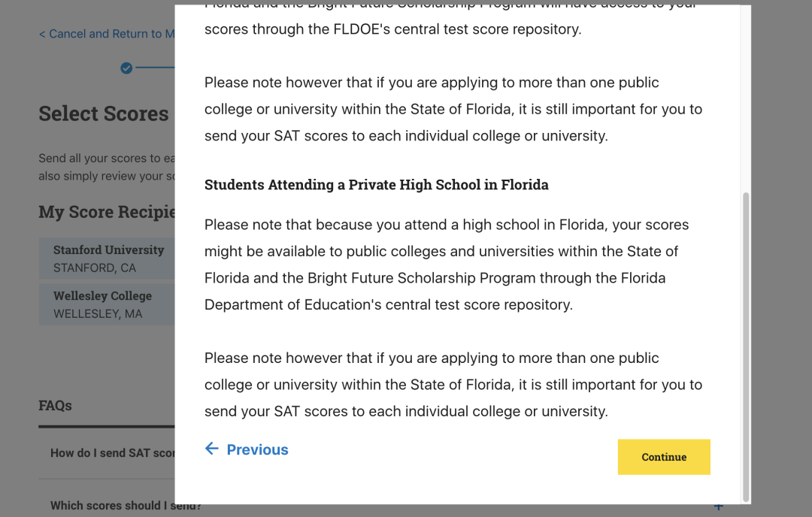Click the back chevron before Cancel
This screenshot has width=812, height=517.
42,34
